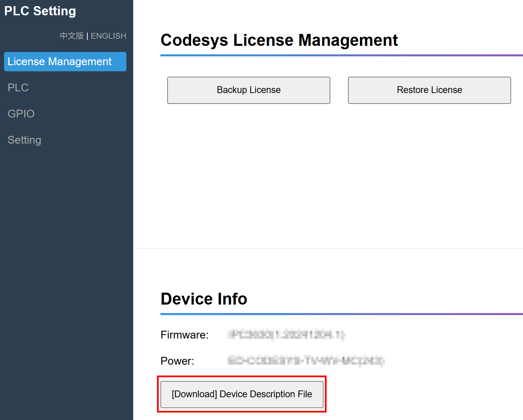This screenshot has width=523, height=420.
Task: Click the Codesys License Management heading
Action: pos(279,40)
